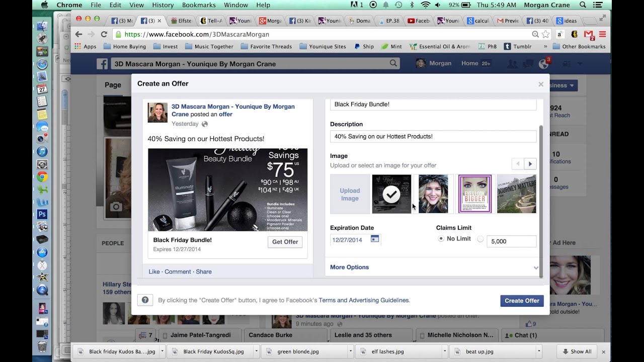Viewport: 644px width, 362px height.
Task: Open Spotlight search in menu bar
Action: [x=583, y=5]
